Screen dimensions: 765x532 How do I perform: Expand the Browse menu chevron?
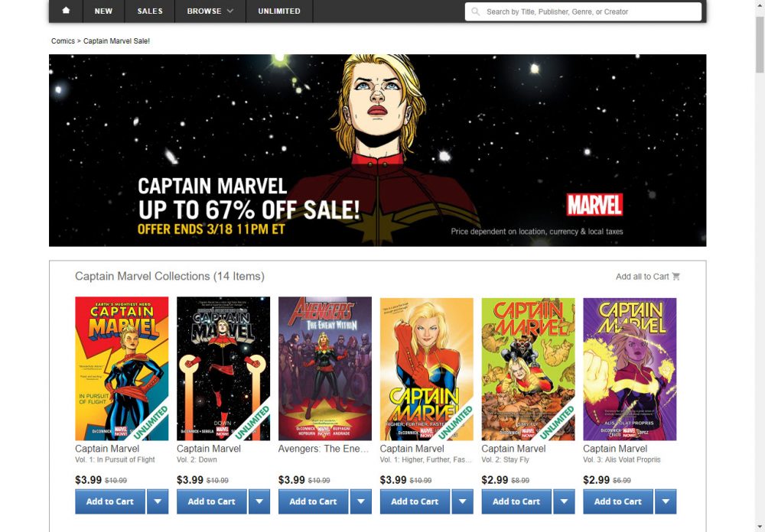pos(230,11)
